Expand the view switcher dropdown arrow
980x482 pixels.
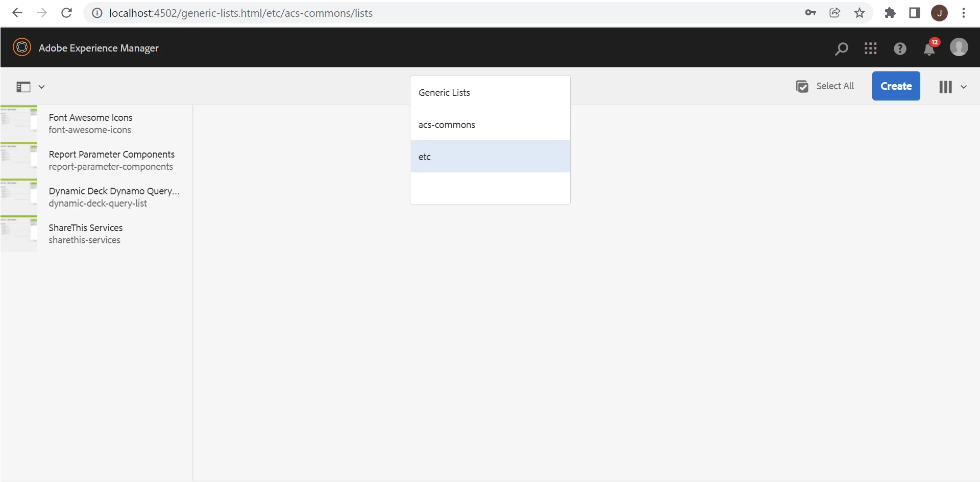click(964, 87)
